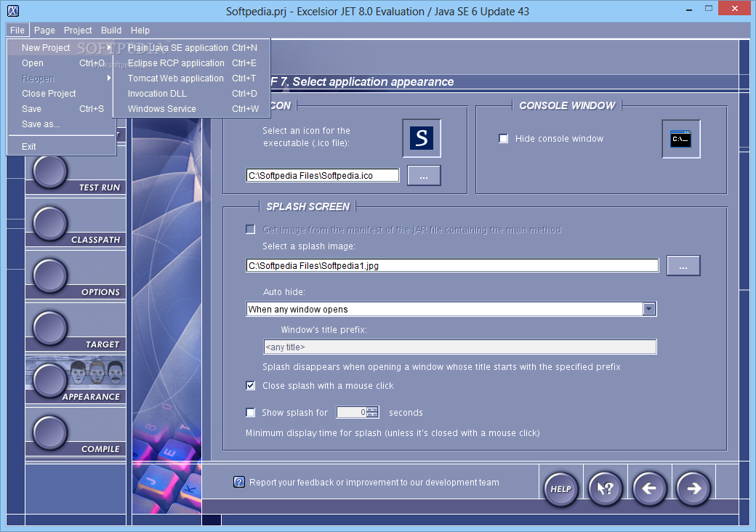The width and height of the screenshot is (756, 532).
Task: Click the icon file path field
Action: pos(323,175)
